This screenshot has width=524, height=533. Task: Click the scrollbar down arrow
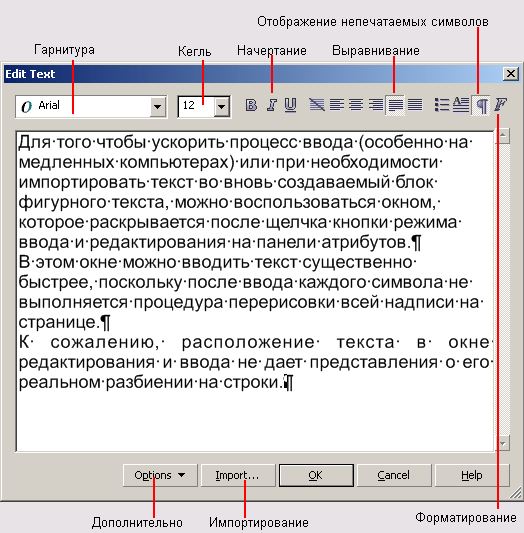(503, 443)
